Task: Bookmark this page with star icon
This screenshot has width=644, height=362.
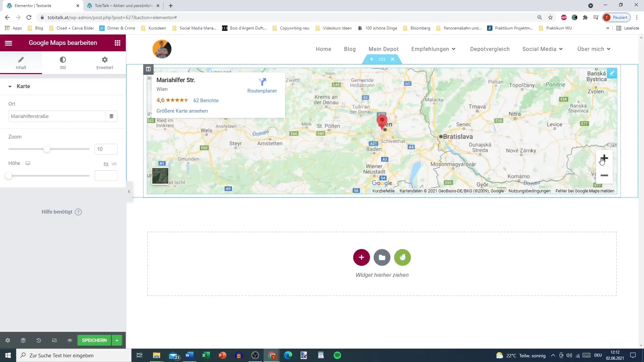Action: (550, 17)
